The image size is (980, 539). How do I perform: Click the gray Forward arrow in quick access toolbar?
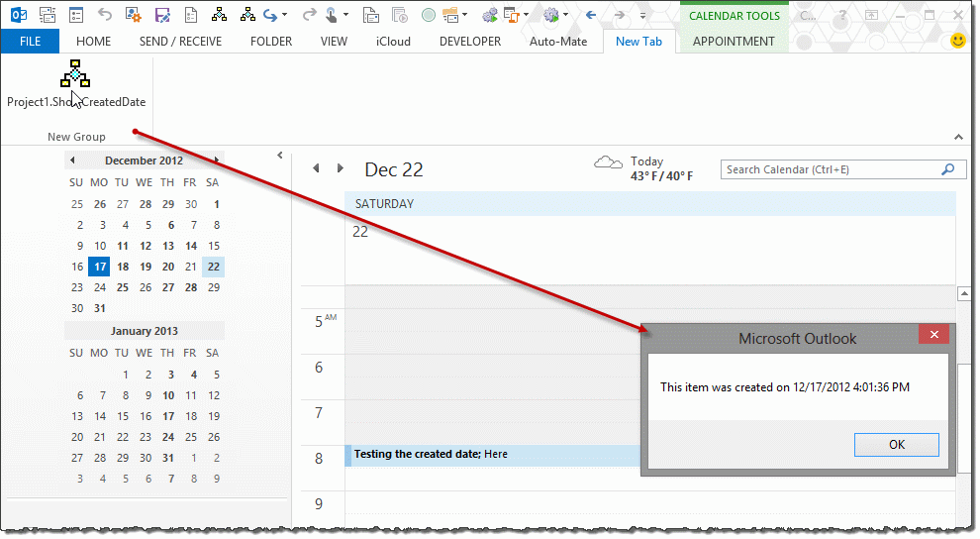click(x=619, y=15)
